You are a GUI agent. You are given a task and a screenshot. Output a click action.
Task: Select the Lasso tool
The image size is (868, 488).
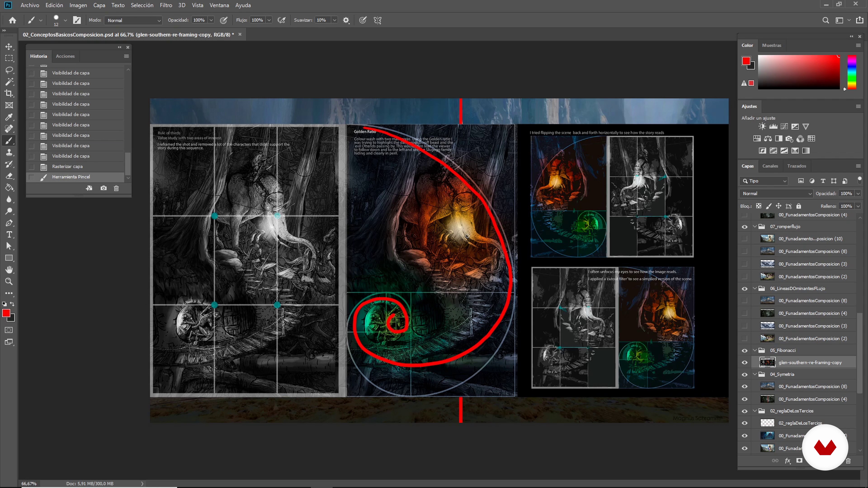[x=9, y=70]
